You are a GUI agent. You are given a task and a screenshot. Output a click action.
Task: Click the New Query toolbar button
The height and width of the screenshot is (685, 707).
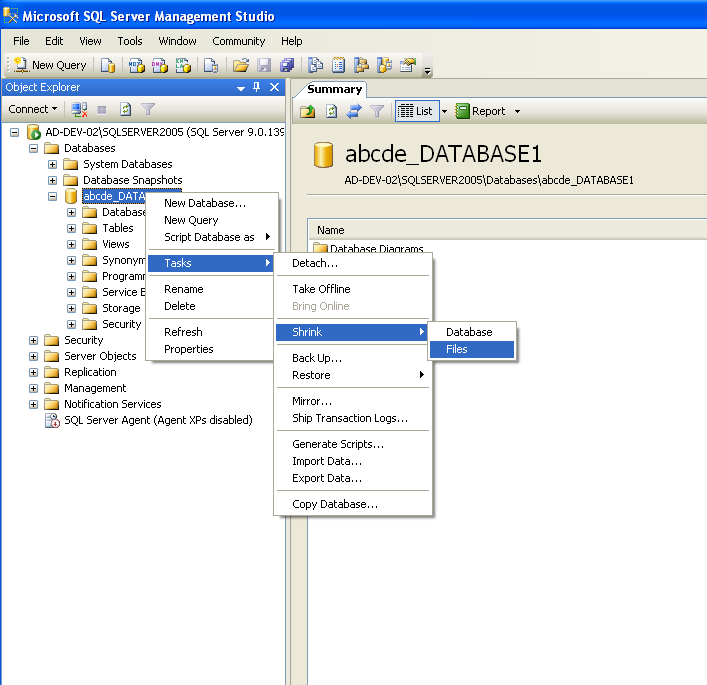50,65
